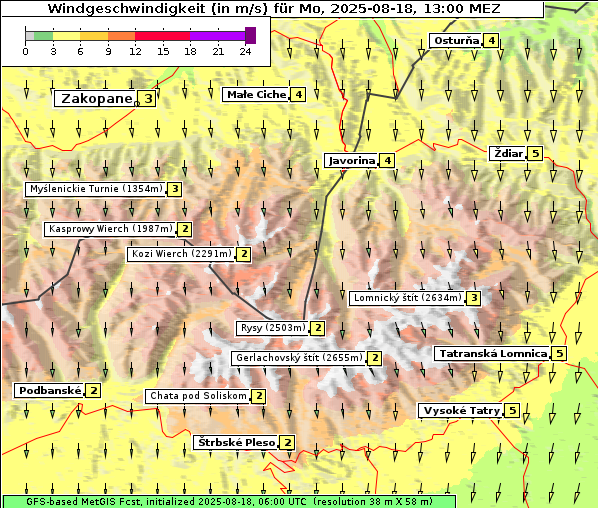Image resolution: width=598 pixels, height=508 pixels.
Task: Select the Lomnický štít (2634m) label
Action: [407, 298]
